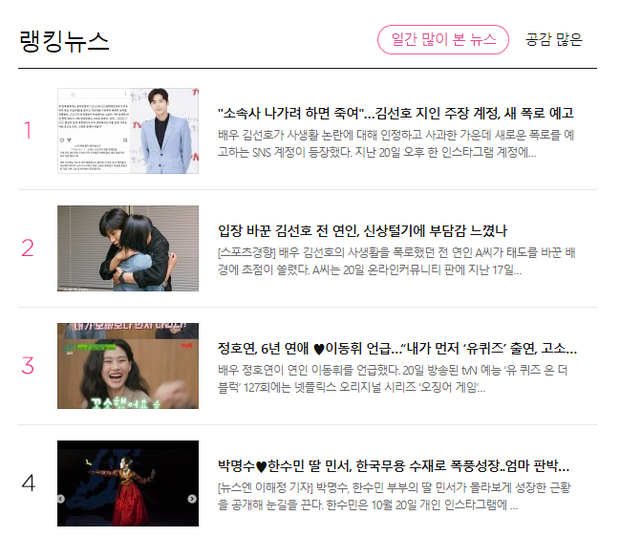Open thumbnail of Kim Seon-ho in blue suit

tap(128, 131)
